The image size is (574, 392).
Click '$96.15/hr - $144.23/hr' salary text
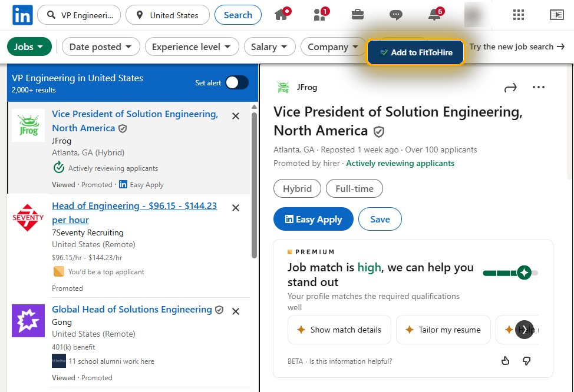pyautogui.click(x=87, y=258)
